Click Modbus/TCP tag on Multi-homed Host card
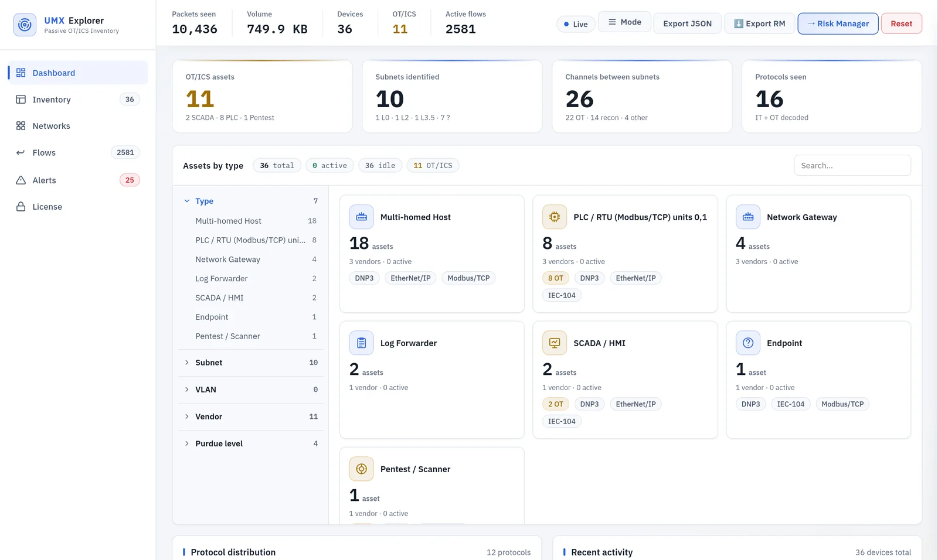 pos(468,278)
